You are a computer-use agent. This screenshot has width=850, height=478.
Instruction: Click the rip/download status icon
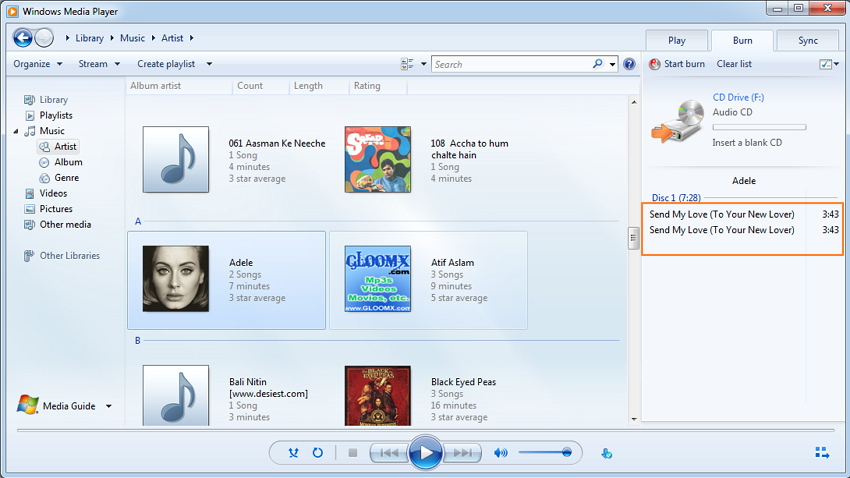607,453
